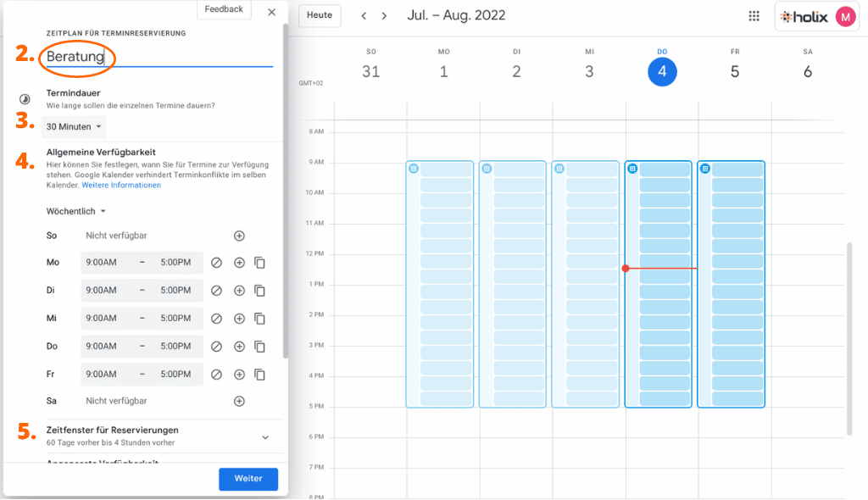Expand the Zeitfenster für Reservierungen section
The width and height of the screenshot is (868, 500).
264,436
